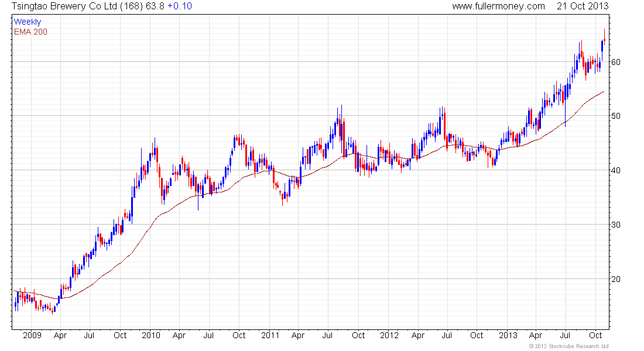Select the 50 price axis label
The width and height of the screenshot is (644, 351).
click(616, 116)
